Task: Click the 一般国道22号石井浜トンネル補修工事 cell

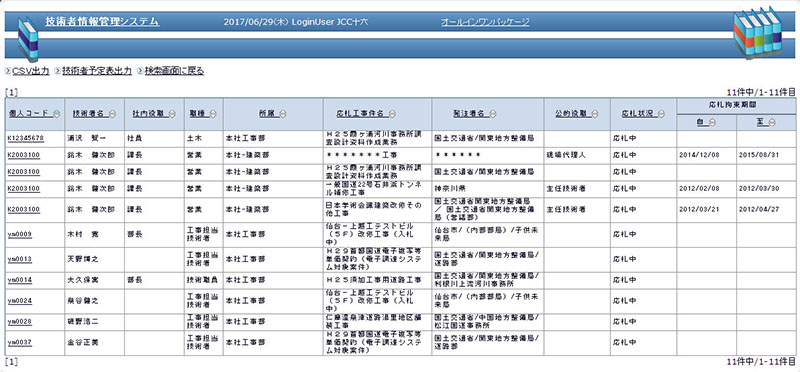Action: [x=377, y=189]
